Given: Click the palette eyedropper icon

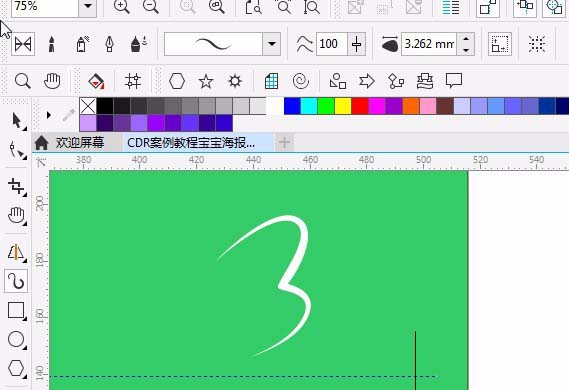Looking at the screenshot, I should (x=69, y=115).
